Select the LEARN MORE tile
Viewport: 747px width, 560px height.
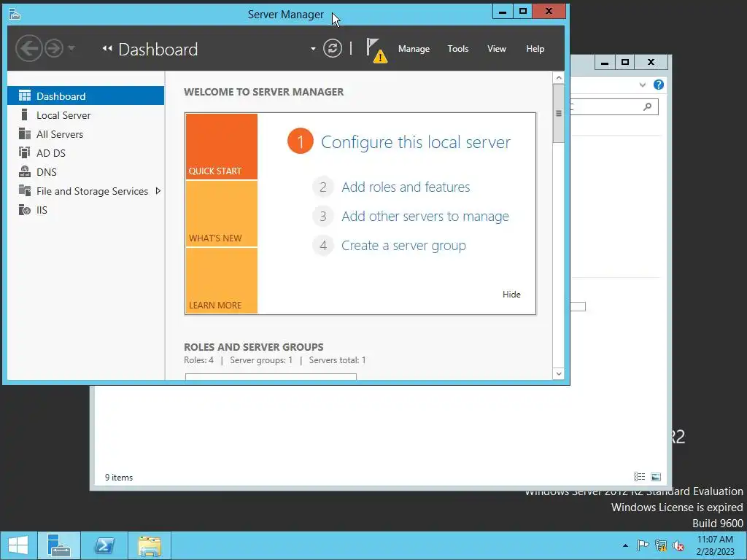222,281
